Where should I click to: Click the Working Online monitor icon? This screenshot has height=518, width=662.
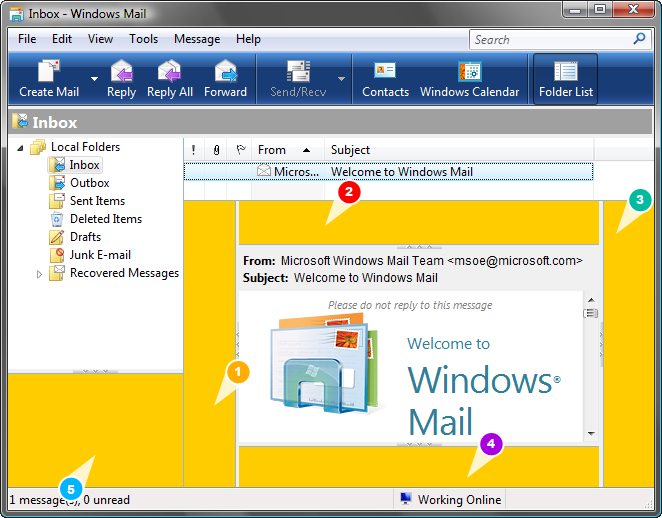[x=405, y=499]
